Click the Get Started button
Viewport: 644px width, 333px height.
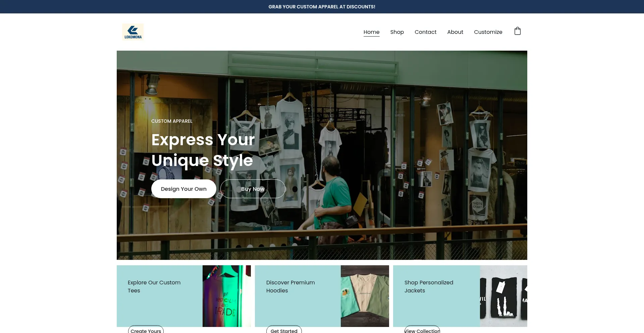[x=284, y=330]
